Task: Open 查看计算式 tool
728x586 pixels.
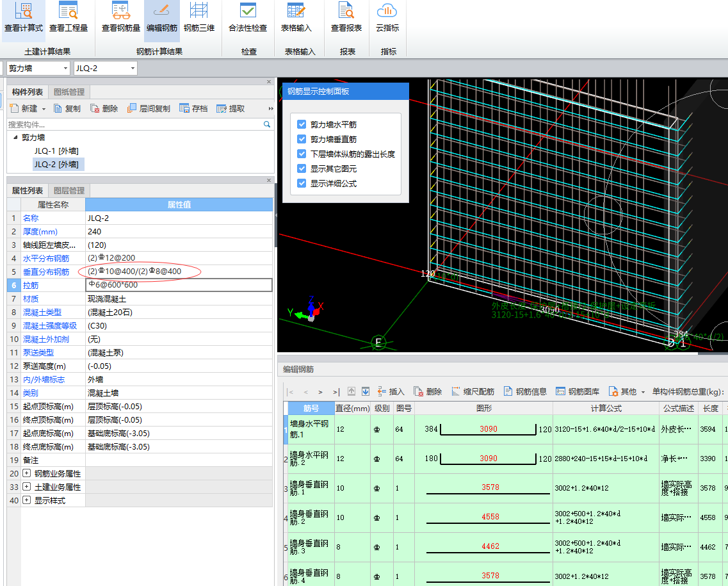Action: coord(24,18)
